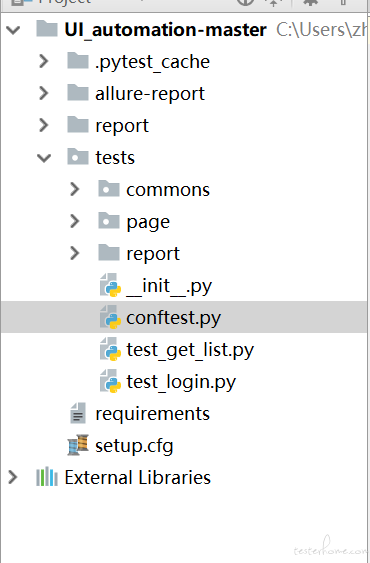Collapse the UI_automation-master project root
Image resolution: width=370 pixels, height=563 pixels.
coord(13,30)
